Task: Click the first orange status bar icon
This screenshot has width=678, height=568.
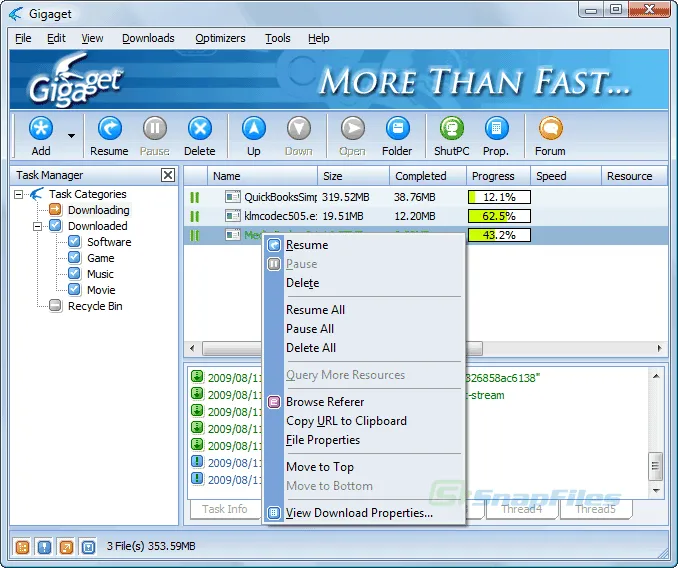Action: 22,547
